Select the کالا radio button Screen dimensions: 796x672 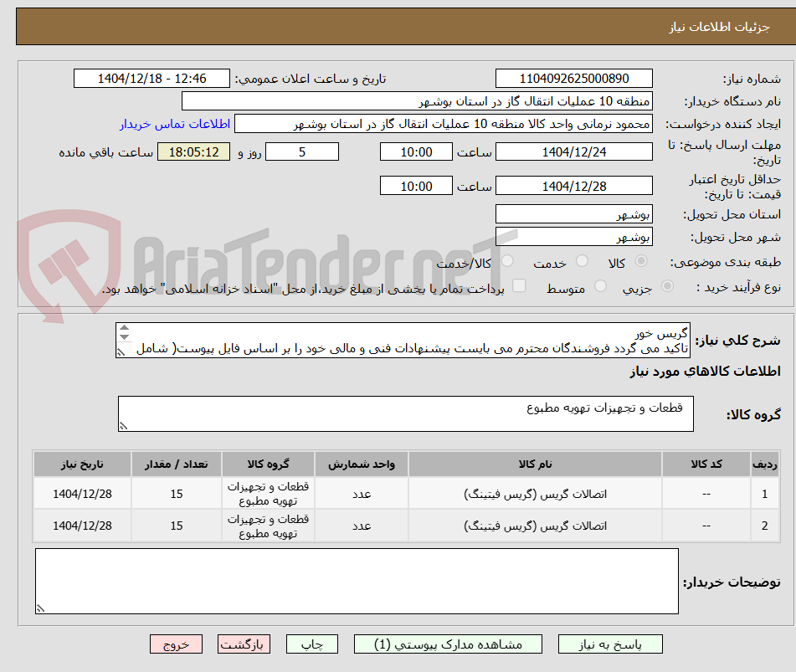[x=641, y=261]
